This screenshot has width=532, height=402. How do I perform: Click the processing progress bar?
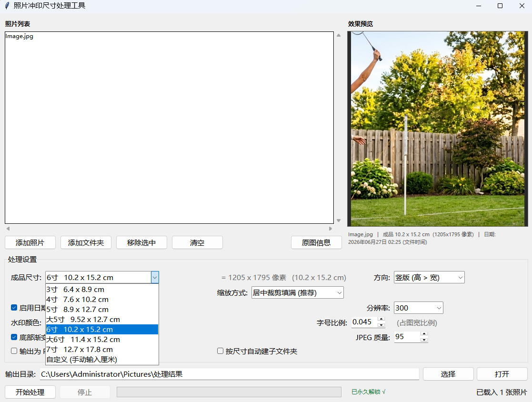click(x=229, y=392)
